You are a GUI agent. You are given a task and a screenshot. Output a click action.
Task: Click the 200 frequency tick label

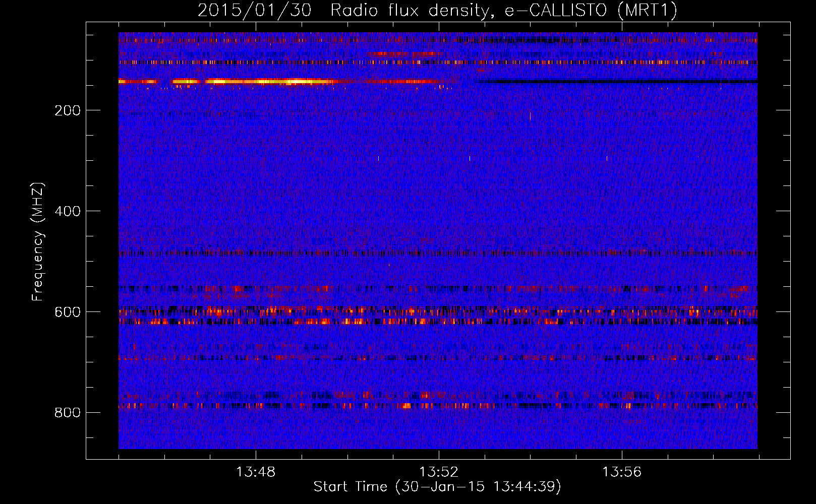click(x=68, y=110)
